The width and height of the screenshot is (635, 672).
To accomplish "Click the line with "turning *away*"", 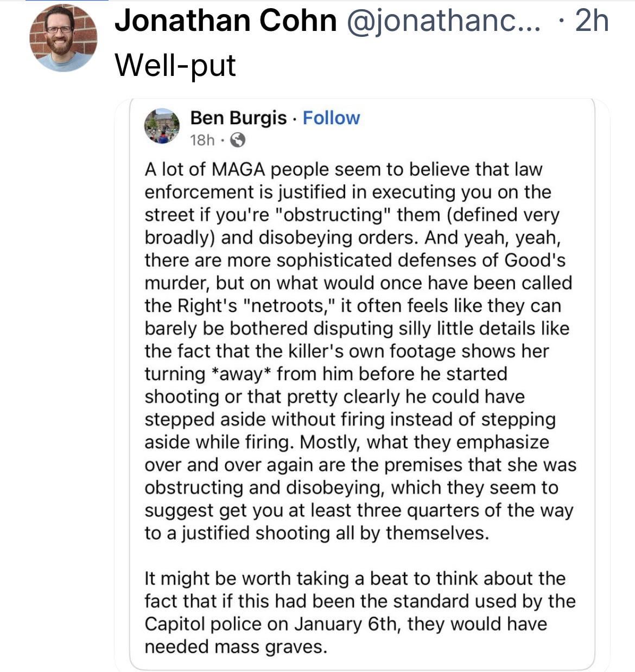I will (x=326, y=374).
